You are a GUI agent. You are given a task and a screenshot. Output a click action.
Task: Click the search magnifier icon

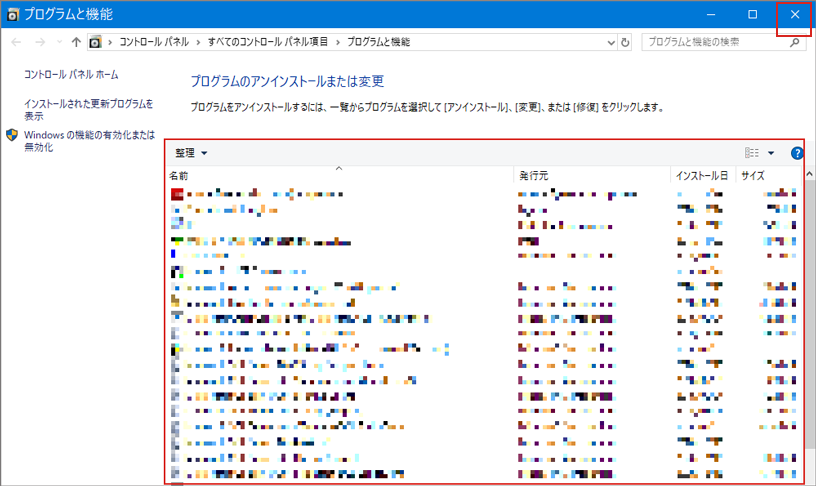click(795, 42)
